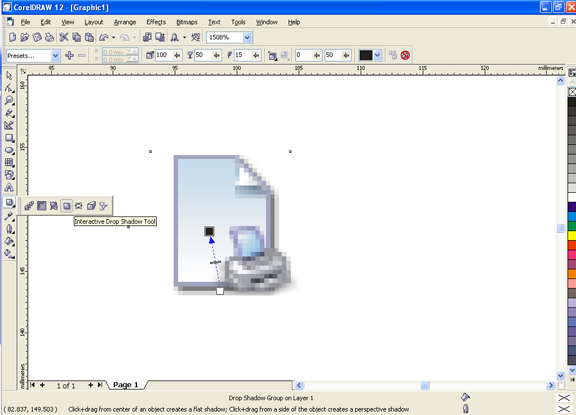Open the Presets dropdown
This screenshot has height=415, width=576.
point(55,56)
